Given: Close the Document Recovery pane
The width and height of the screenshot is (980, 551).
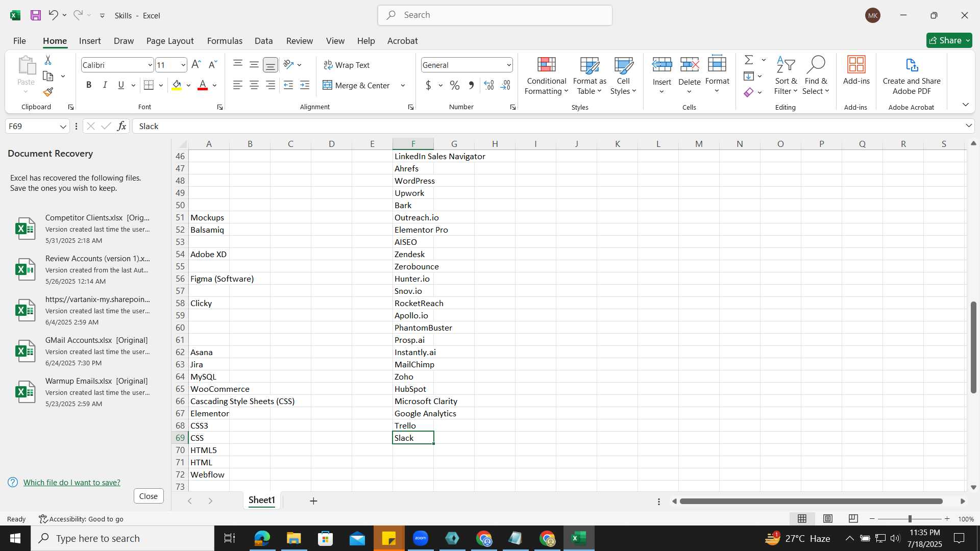Looking at the screenshot, I should 149,496.
